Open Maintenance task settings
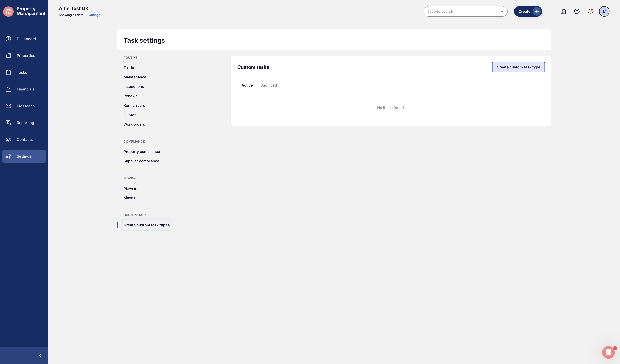 (135, 77)
